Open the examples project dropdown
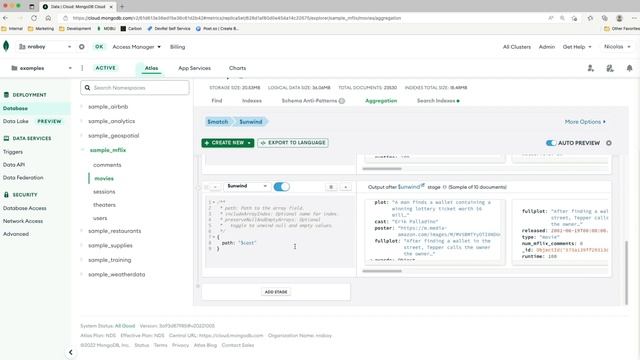Screen dimensions: 640x360 click(x=42, y=68)
